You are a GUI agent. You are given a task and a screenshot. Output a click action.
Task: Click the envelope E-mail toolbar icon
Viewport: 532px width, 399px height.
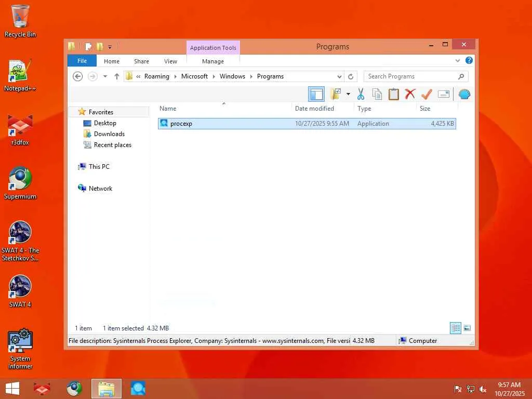(x=444, y=94)
